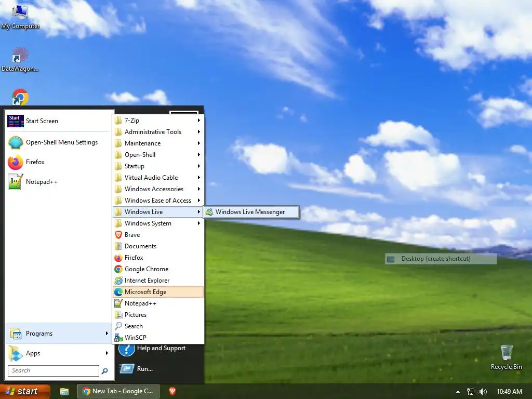Image resolution: width=532 pixels, height=399 pixels.
Task: Click into the start menu Search field
Action: tap(54, 371)
